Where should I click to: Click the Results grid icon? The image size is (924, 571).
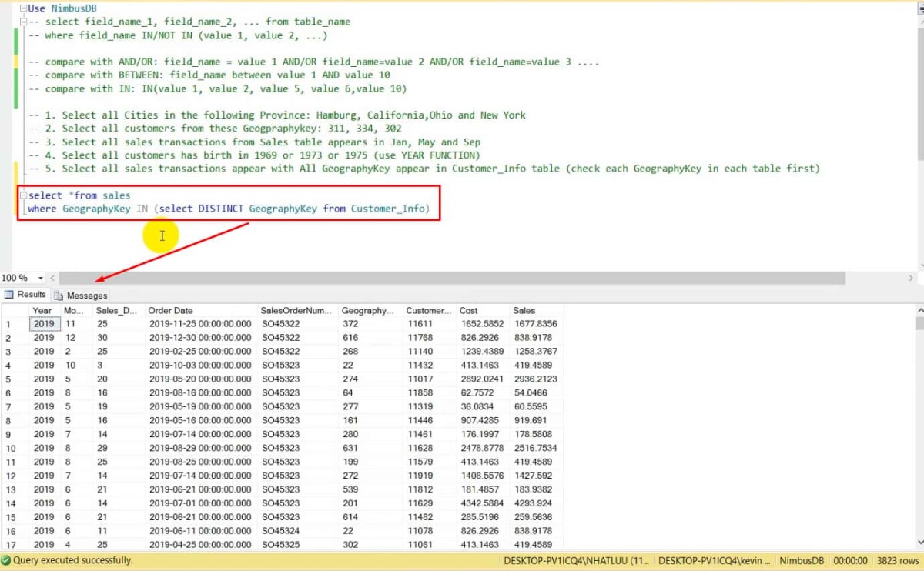click(x=10, y=294)
